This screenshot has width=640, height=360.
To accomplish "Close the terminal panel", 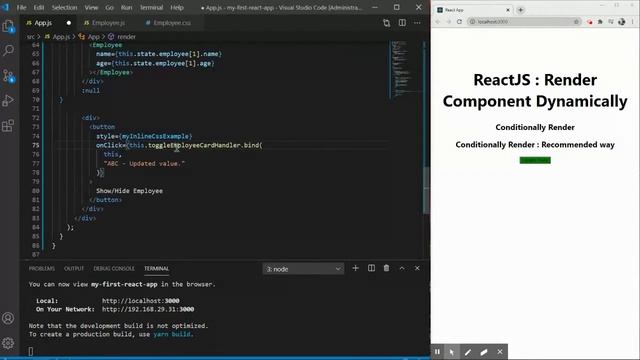I will tap(417, 268).
